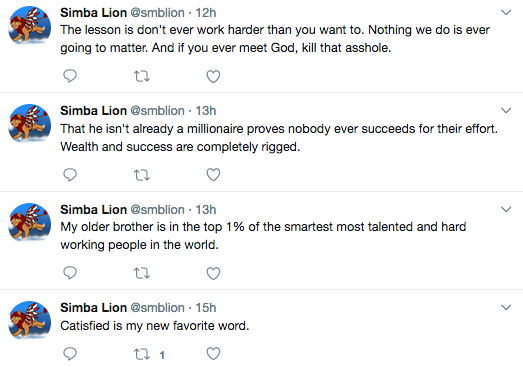
Task: Retweet the millionaire tweet
Action: [142, 174]
